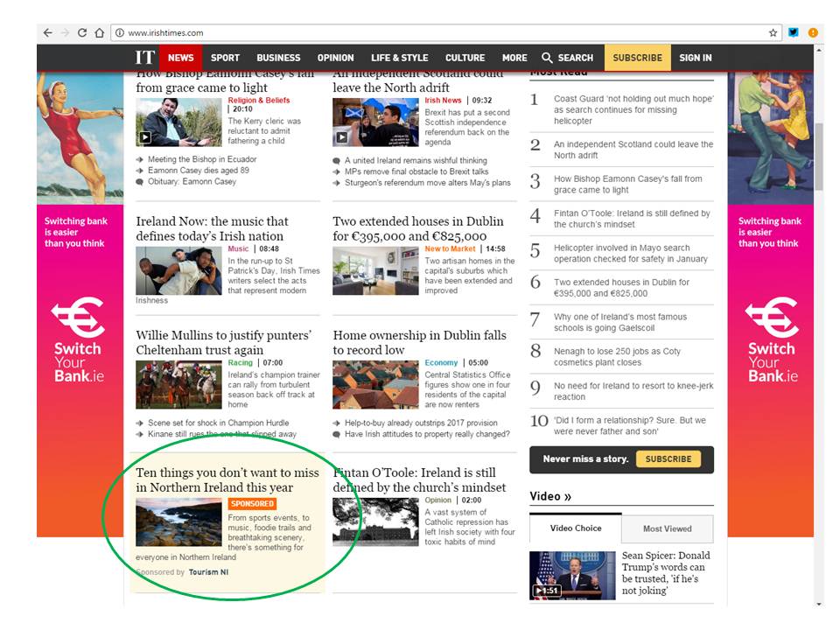Click the scrollbar up arrow
This screenshot has width=840, height=630.
coord(819,50)
